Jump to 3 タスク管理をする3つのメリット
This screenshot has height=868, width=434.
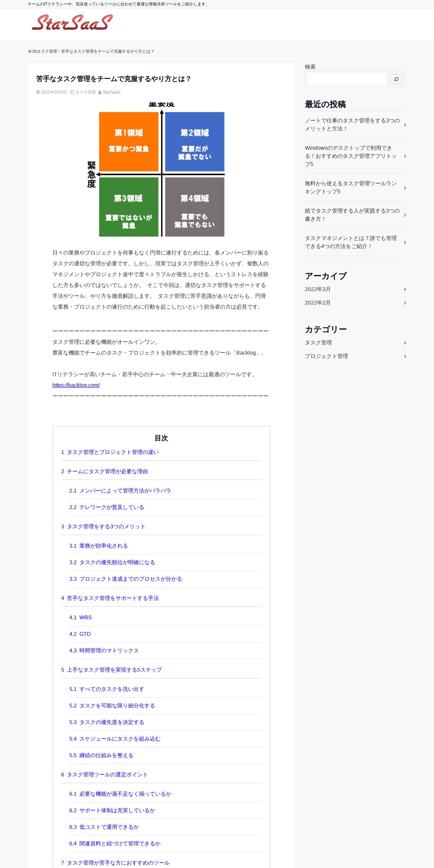(103, 527)
